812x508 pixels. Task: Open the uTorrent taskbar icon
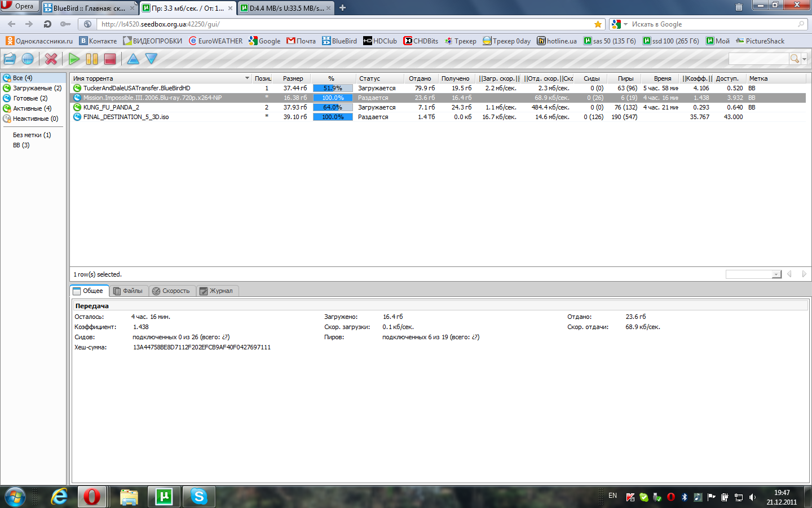tap(164, 497)
